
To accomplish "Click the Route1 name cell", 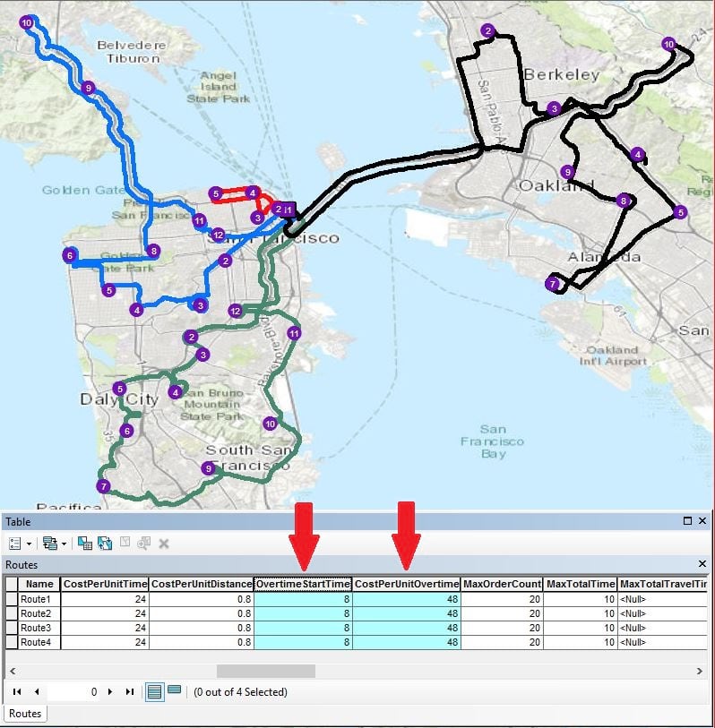I will [39, 599].
